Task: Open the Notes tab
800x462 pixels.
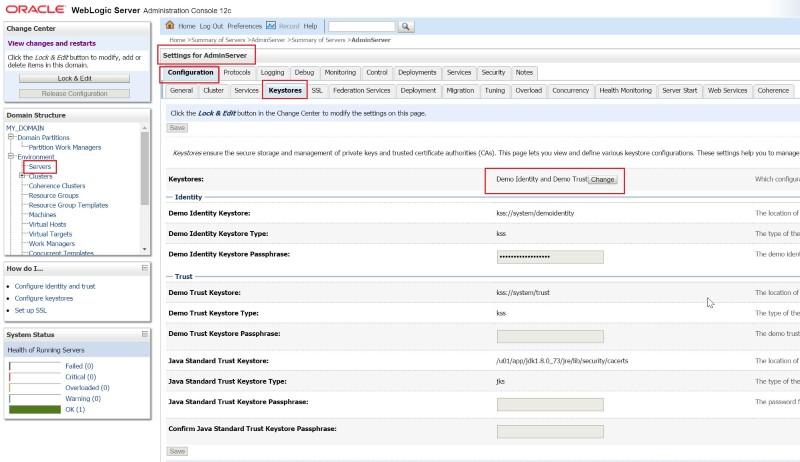Action: (524, 73)
